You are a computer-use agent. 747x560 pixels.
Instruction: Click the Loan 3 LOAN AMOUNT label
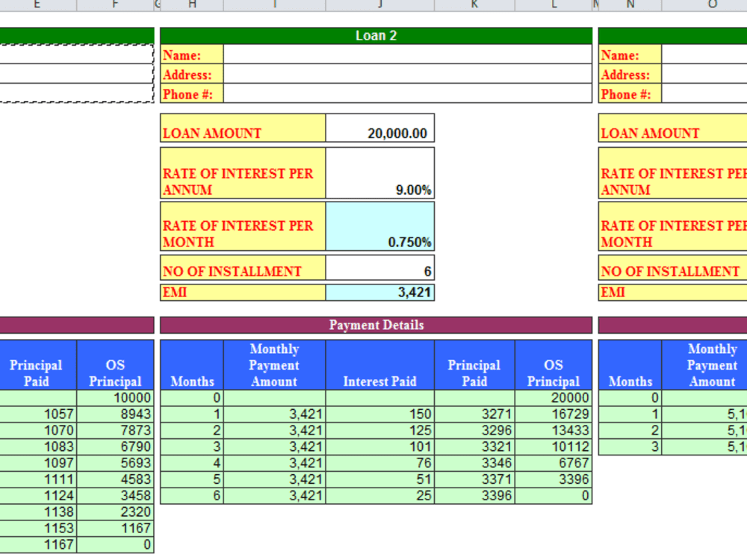(x=673, y=128)
